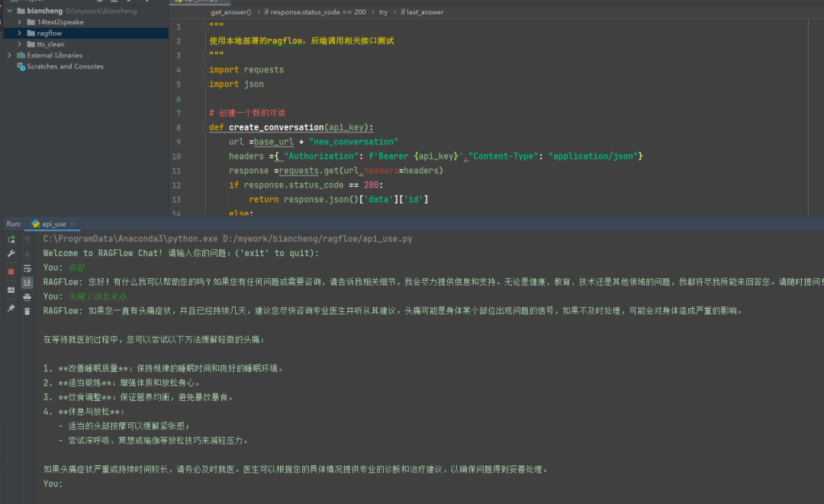The image size is (824, 504).
Task: Open run configuration wrench settings
Action: tap(11, 254)
